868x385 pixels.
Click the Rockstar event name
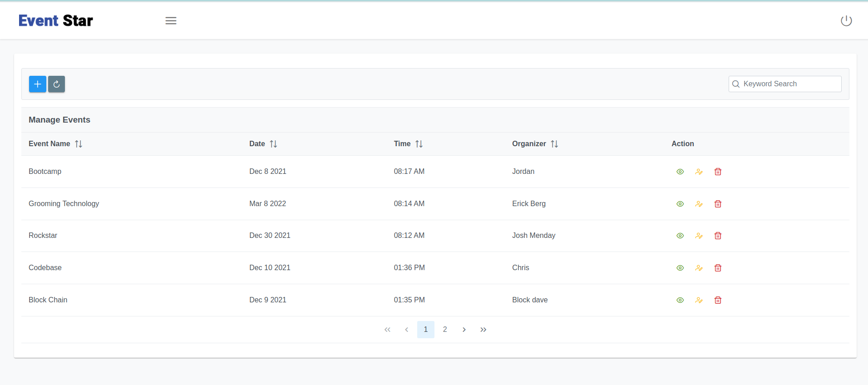pyautogui.click(x=43, y=236)
